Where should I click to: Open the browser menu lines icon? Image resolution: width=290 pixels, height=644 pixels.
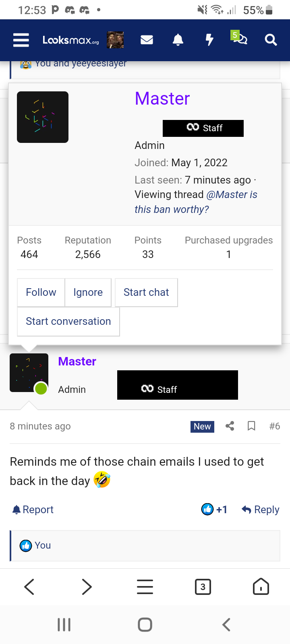point(145,587)
